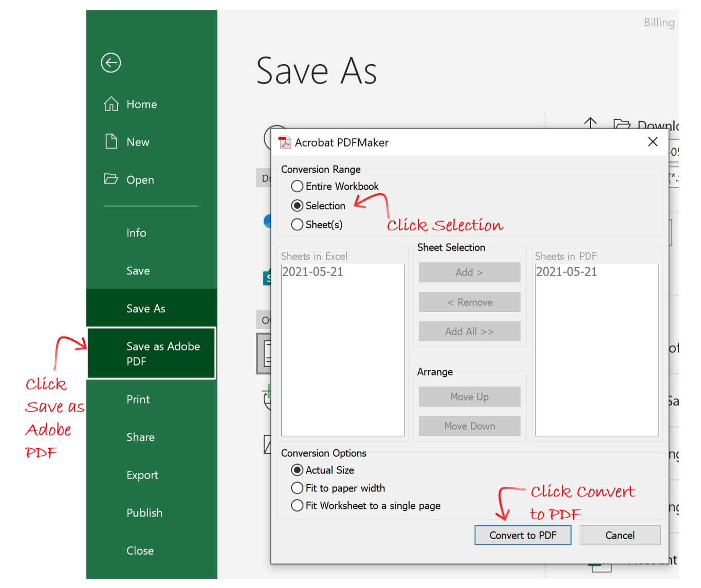Open the Print menu item

(x=138, y=399)
